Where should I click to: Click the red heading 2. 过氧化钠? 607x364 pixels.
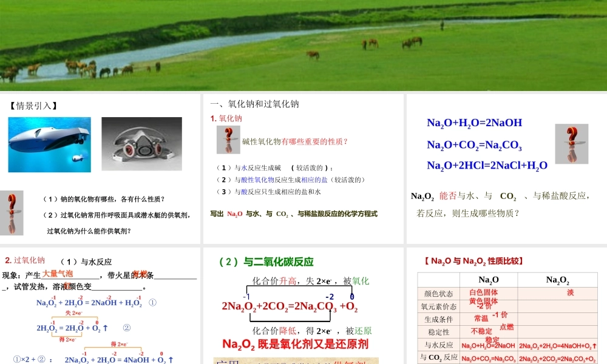[x=25, y=260]
